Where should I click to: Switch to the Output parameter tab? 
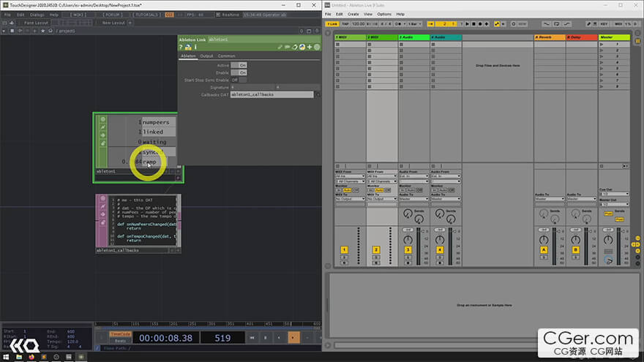click(206, 56)
